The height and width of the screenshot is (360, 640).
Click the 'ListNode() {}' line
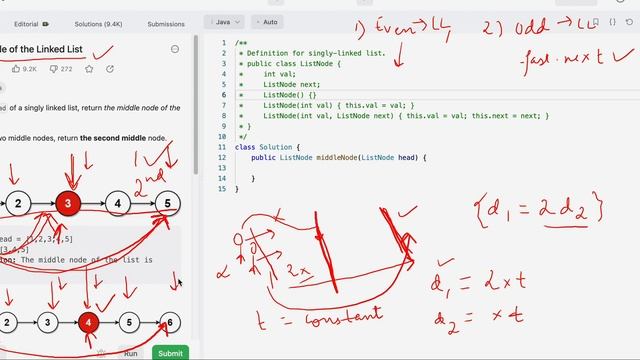(x=290, y=95)
